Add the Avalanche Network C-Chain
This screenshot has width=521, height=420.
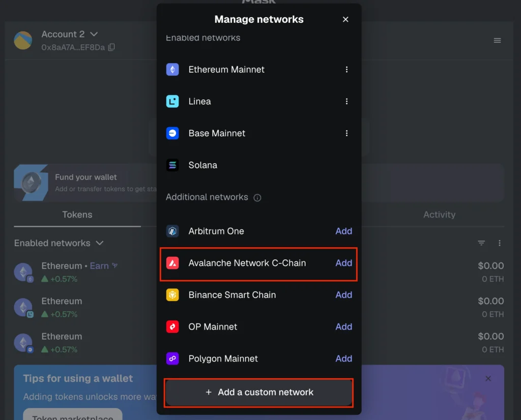tap(343, 263)
